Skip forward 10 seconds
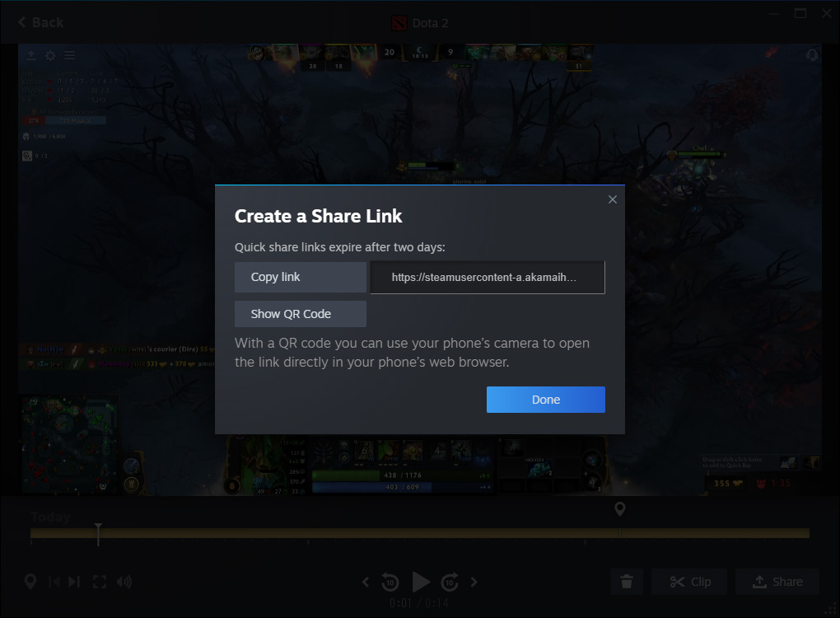Viewport: 840px width, 618px height. 450,582
